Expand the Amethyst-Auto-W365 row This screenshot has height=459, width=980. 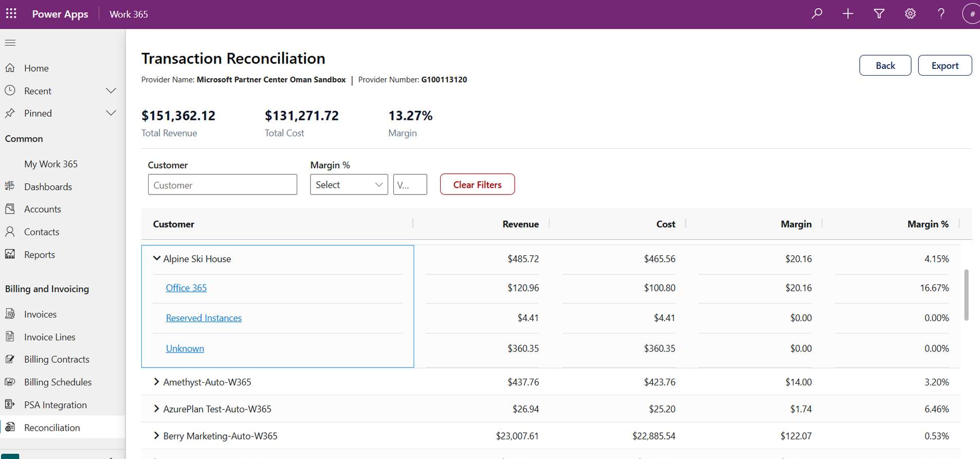tap(156, 382)
